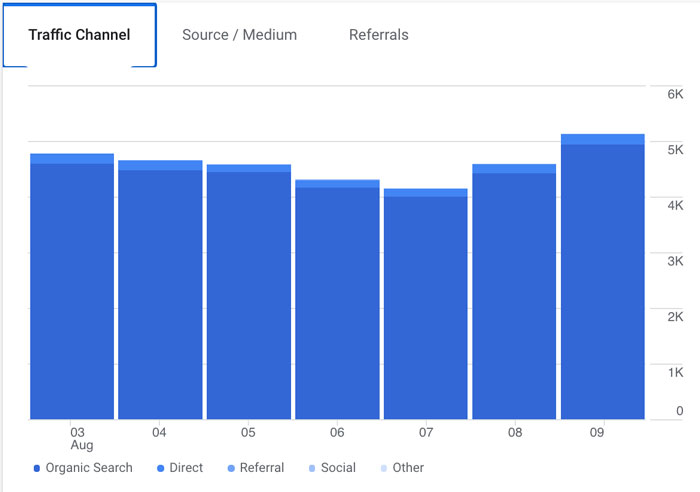Image resolution: width=700 pixels, height=492 pixels.
Task: Select the bar for day 05
Action: (x=248, y=290)
